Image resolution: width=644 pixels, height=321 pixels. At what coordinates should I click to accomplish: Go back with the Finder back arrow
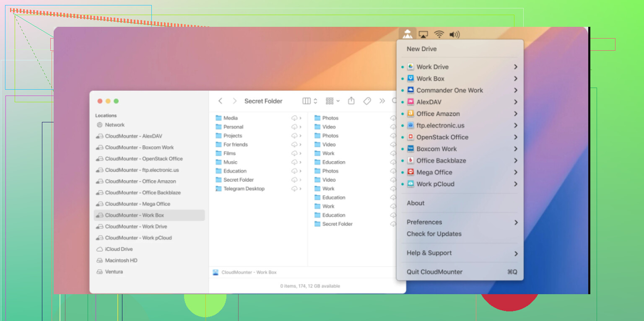pos(221,101)
